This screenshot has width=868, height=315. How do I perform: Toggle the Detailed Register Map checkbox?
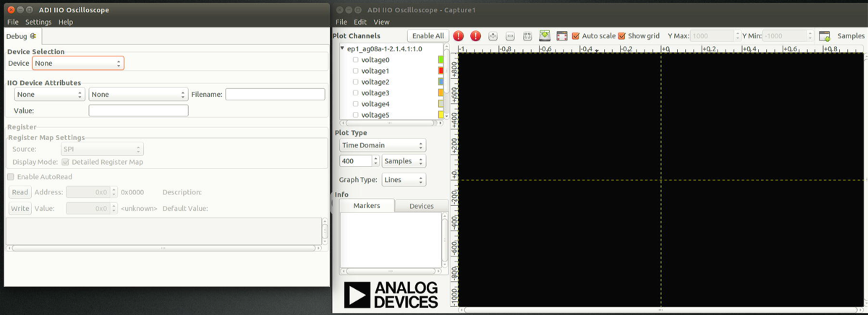[x=65, y=162]
